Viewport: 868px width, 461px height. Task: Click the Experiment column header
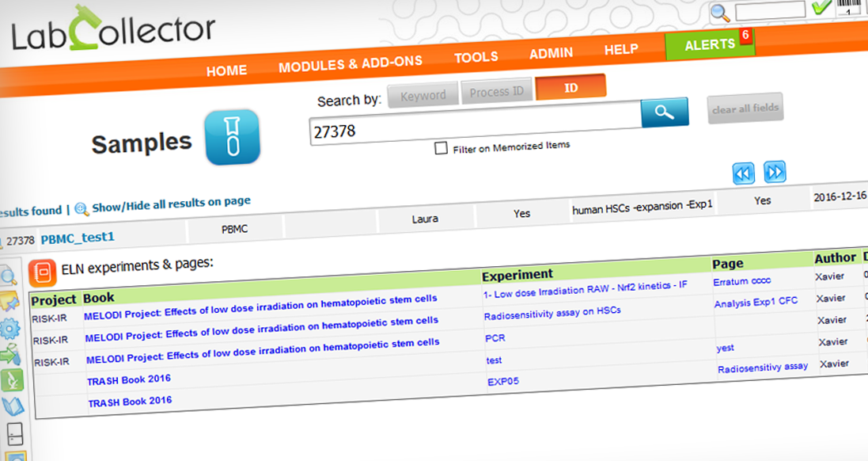coord(517,276)
